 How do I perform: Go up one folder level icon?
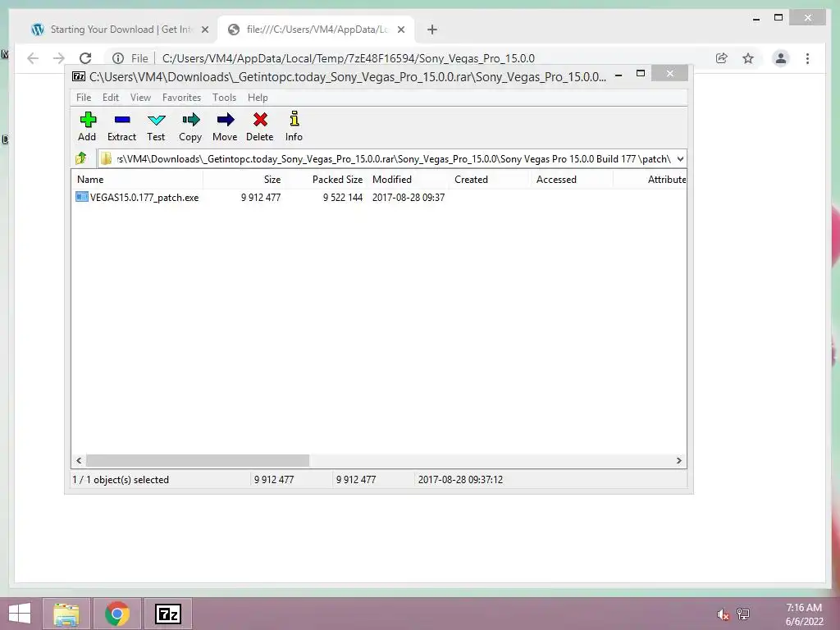click(x=81, y=158)
